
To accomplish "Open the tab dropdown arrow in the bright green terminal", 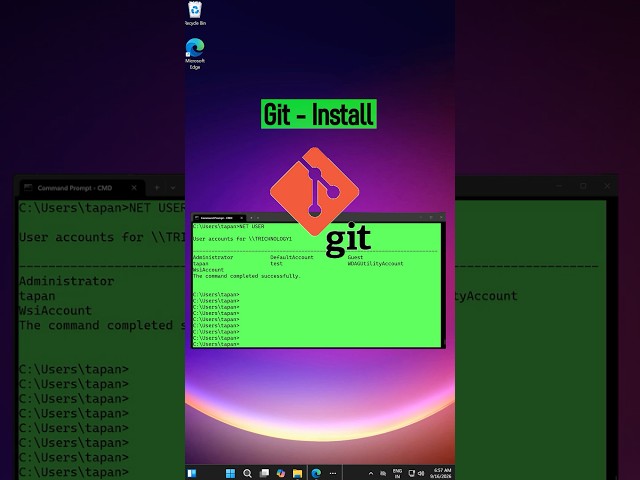I will coord(258,218).
